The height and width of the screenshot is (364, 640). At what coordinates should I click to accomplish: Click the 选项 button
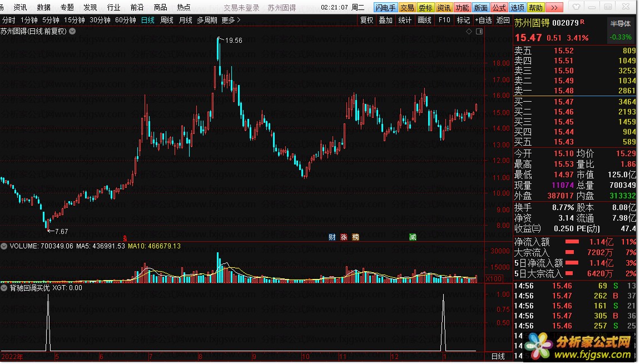pyautogui.click(x=517, y=7)
